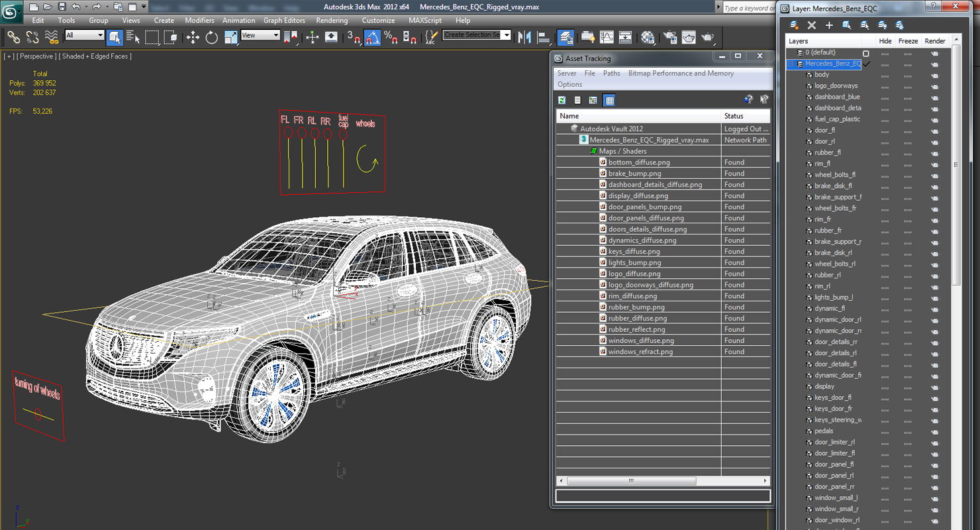The height and width of the screenshot is (530, 980).
Task: Click the Render Production teapot icon
Action: point(708,37)
